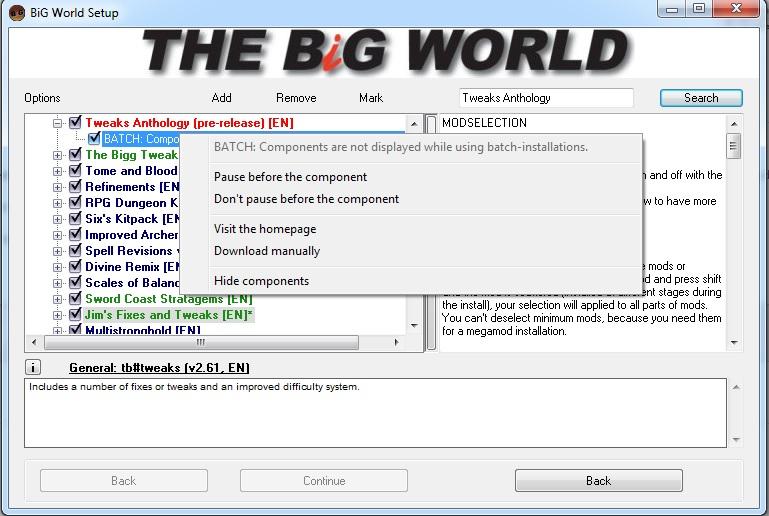Select the Sword Coast Stratagems [EN] row
Image resolution: width=769 pixels, height=516 pixels.
169,298
